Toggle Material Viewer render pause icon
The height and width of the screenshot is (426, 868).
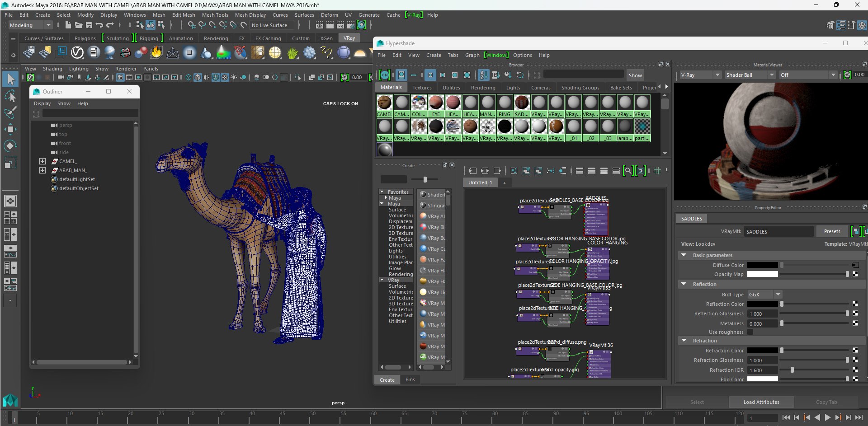(x=847, y=75)
